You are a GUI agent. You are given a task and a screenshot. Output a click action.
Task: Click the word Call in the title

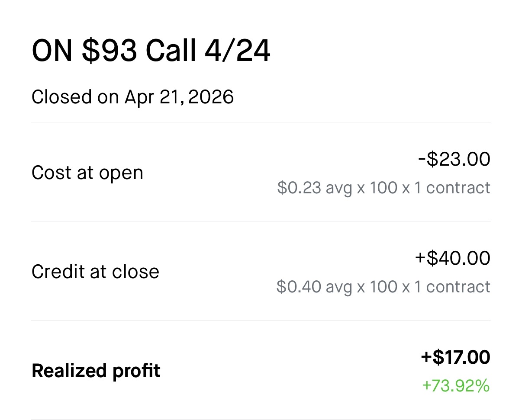[171, 51]
